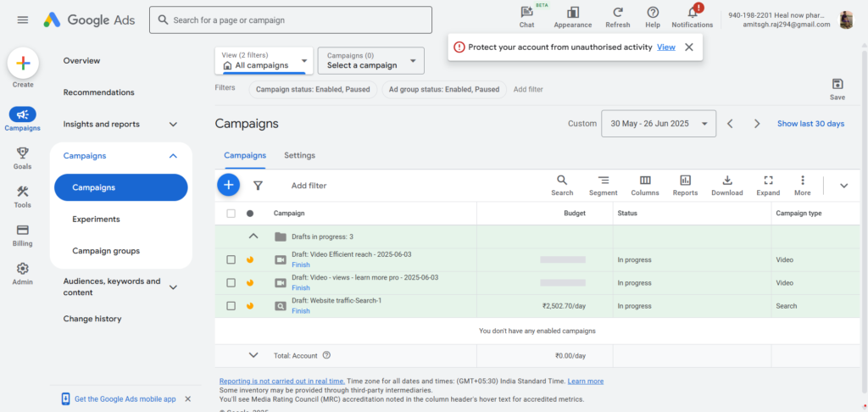Open the Learn more link
Image resolution: width=868 pixels, height=412 pixels.
(585, 381)
